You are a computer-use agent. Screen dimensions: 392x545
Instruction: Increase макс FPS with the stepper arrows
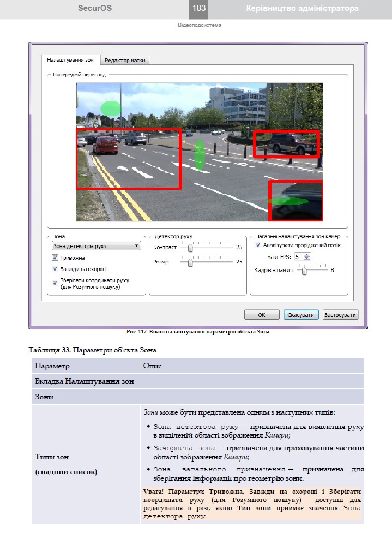tap(307, 255)
